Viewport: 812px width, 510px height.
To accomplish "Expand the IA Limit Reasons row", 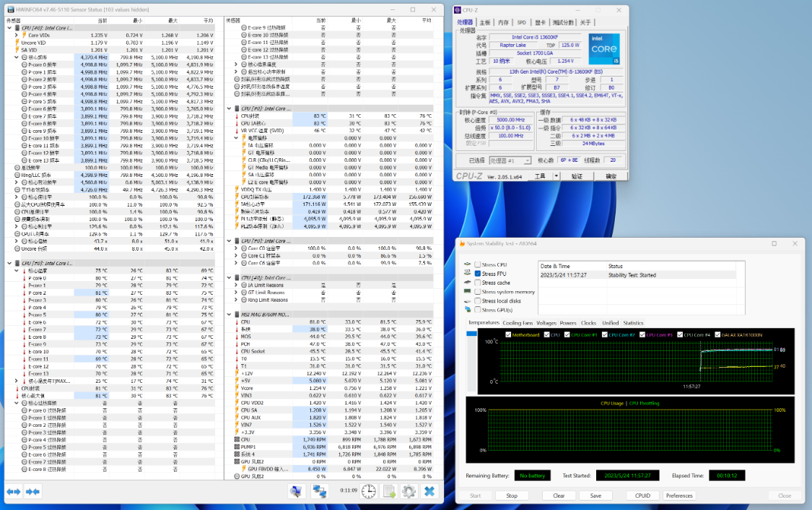I will (x=236, y=285).
